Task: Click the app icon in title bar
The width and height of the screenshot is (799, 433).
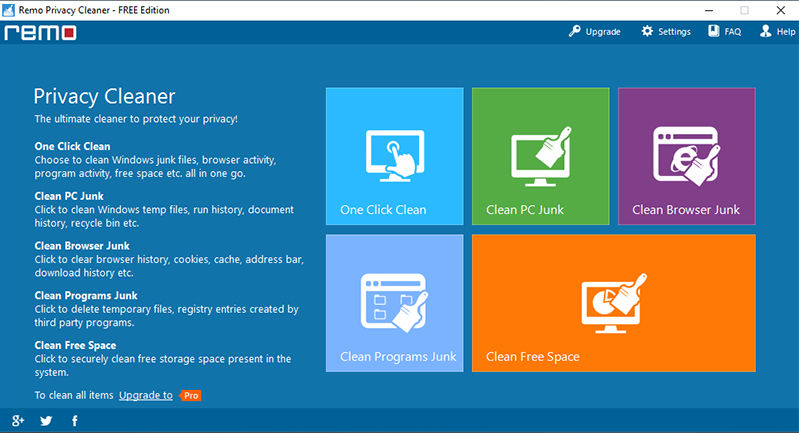Action: (x=9, y=10)
